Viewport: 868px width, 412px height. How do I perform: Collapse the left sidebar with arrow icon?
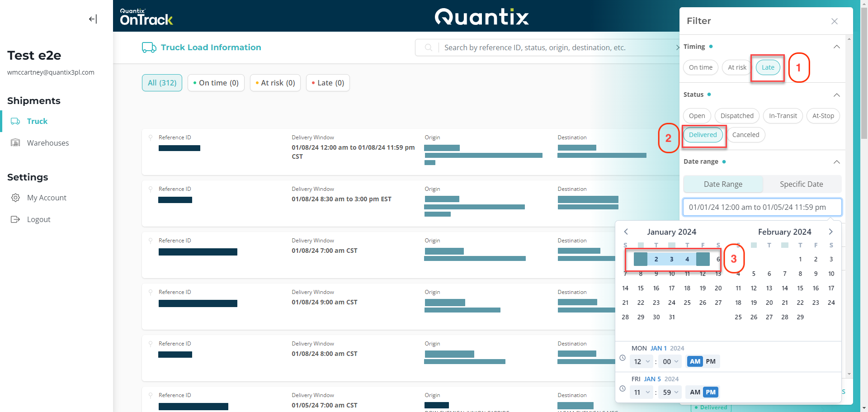[93, 19]
